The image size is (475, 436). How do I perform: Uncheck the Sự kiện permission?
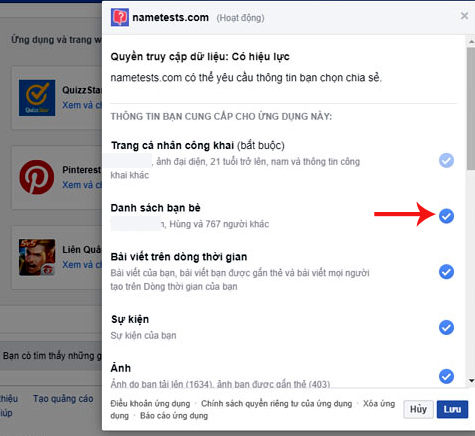(446, 327)
